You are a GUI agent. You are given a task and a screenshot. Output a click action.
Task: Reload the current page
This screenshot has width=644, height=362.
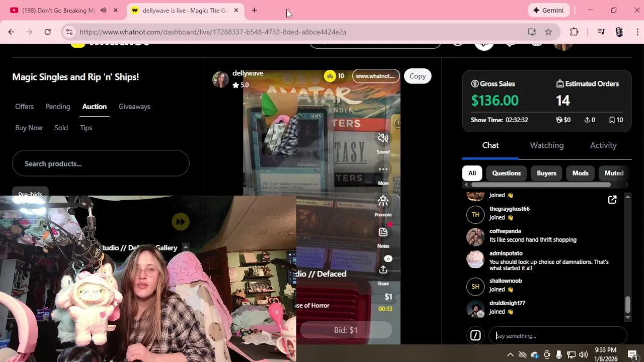[47, 32]
